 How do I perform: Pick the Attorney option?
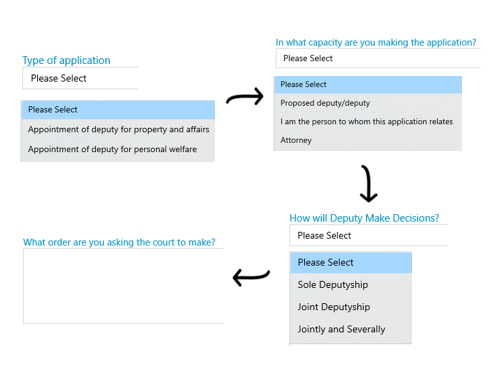368,140
